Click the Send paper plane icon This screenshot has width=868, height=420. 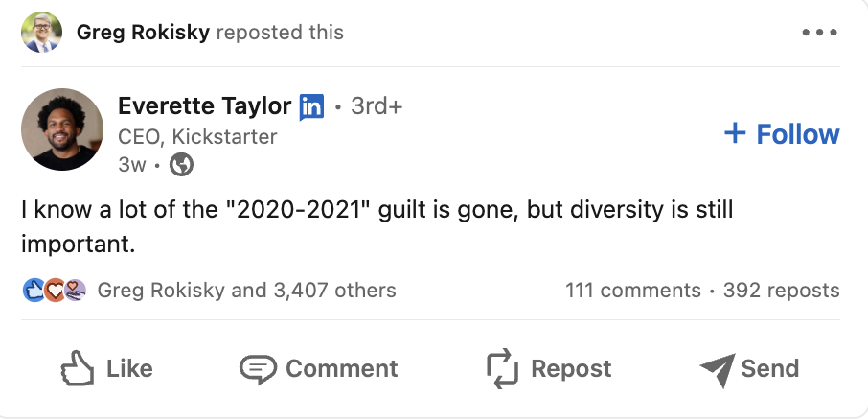(717, 368)
